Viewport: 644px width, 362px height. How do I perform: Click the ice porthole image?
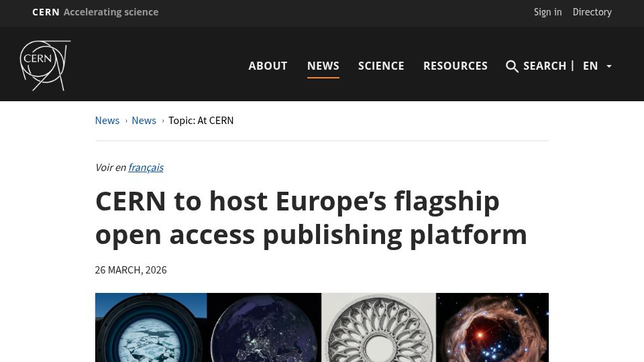(x=151, y=328)
